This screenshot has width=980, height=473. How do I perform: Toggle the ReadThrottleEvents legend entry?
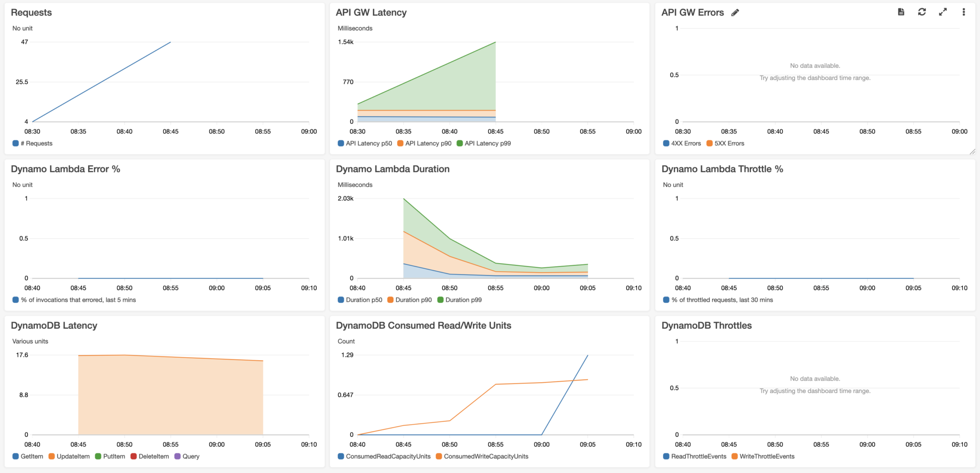click(699, 456)
